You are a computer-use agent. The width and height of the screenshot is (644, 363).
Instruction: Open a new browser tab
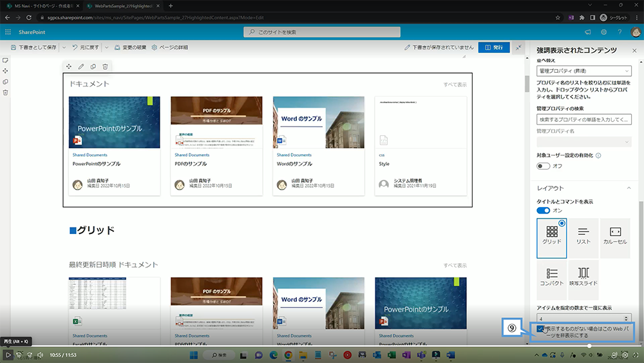coord(171,6)
